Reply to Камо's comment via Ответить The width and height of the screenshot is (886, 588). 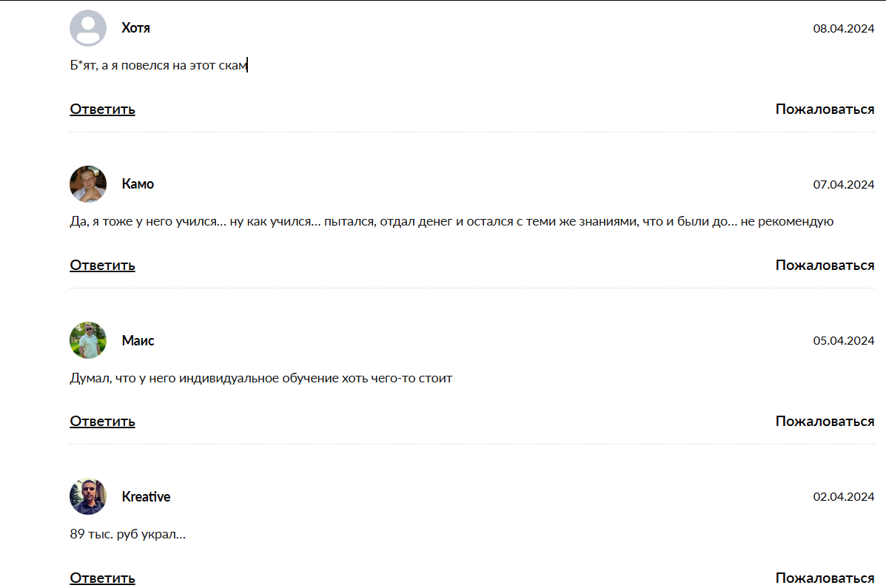102,266
